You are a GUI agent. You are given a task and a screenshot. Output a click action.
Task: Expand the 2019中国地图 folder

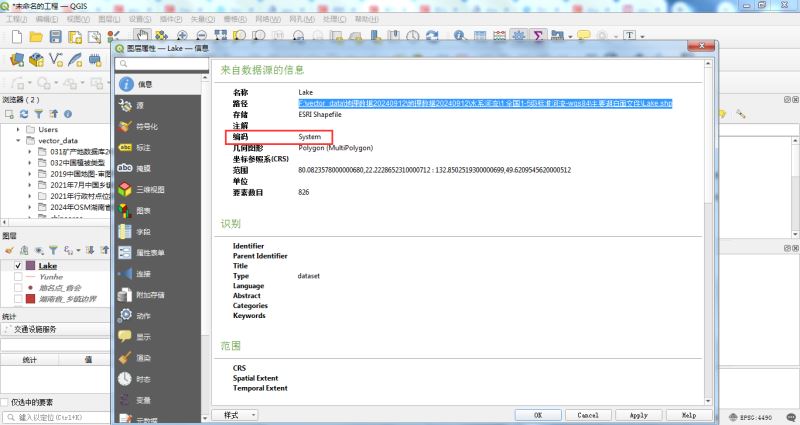30,174
